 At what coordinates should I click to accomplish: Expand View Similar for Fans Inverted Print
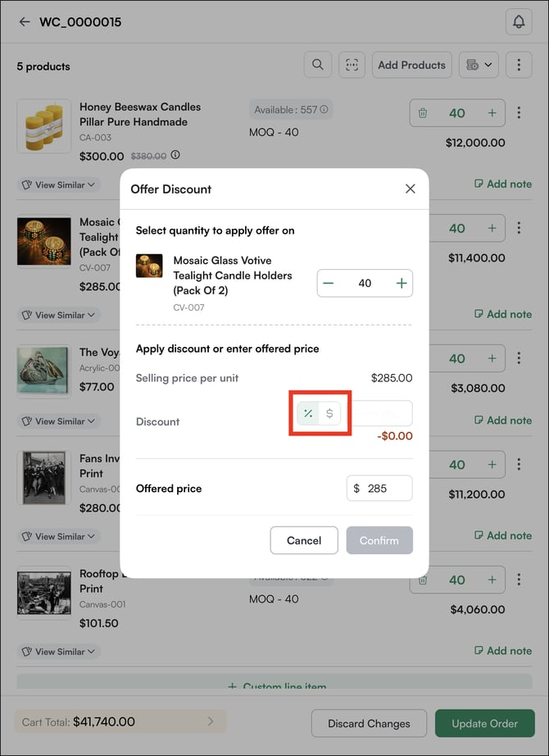click(x=57, y=536)
